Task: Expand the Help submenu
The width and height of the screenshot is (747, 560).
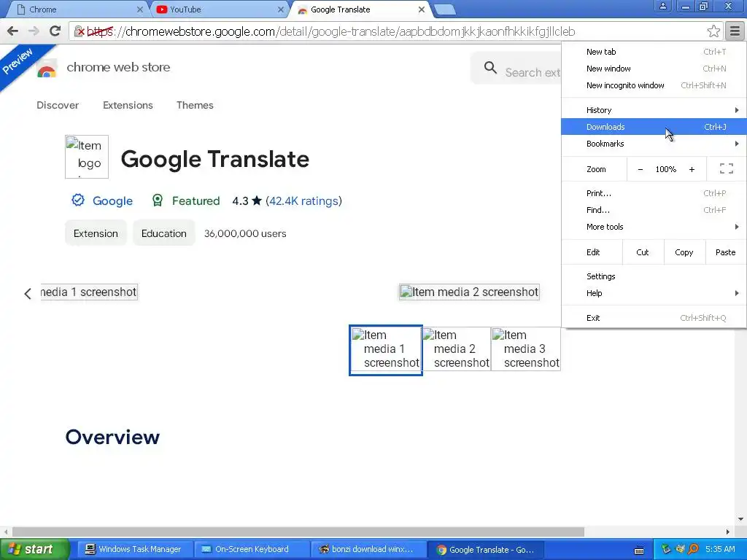Action: coord(654,293)
